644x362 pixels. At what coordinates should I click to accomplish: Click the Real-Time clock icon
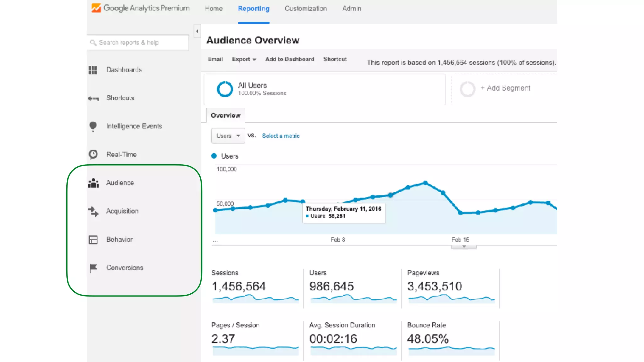pos(93,155)
